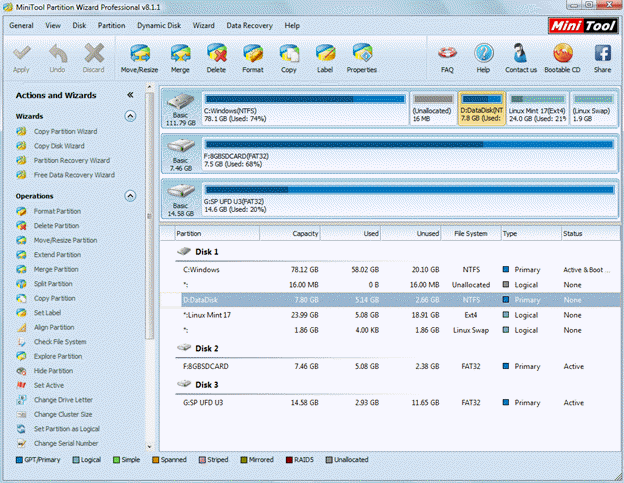This screenshot has width=624, height=483.
Task: Click the GPT/Primary legend swatch
Action: tap(19, 460)
